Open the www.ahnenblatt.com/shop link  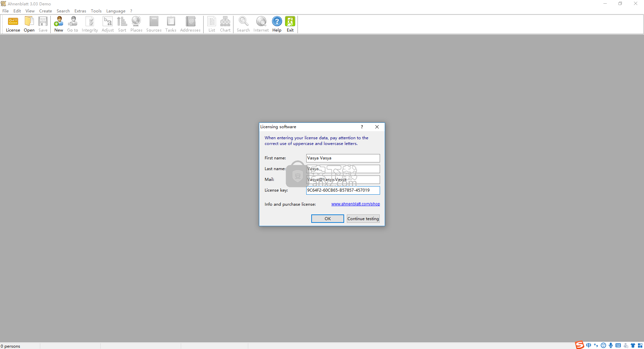click(x=356, y=204)
